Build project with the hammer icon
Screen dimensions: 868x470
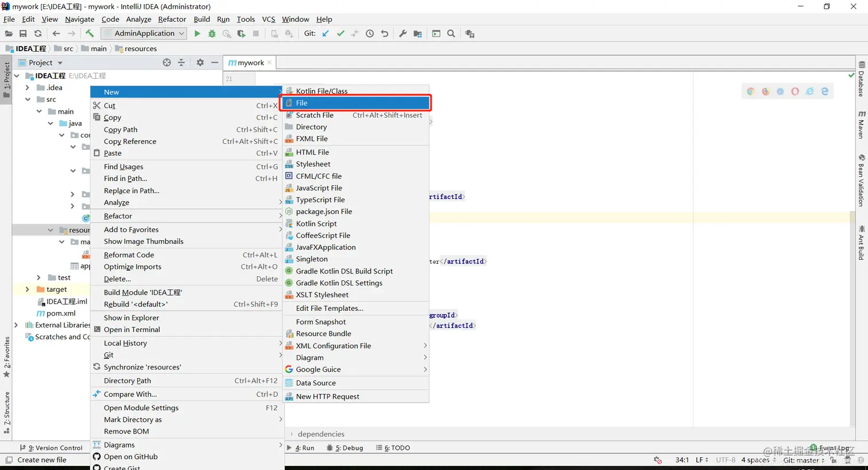[x=90, y=33]
